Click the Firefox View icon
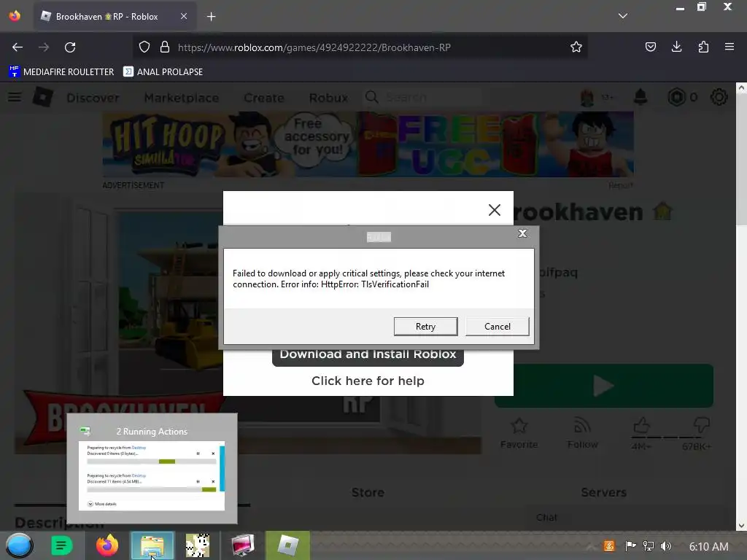 coord(15,16)
